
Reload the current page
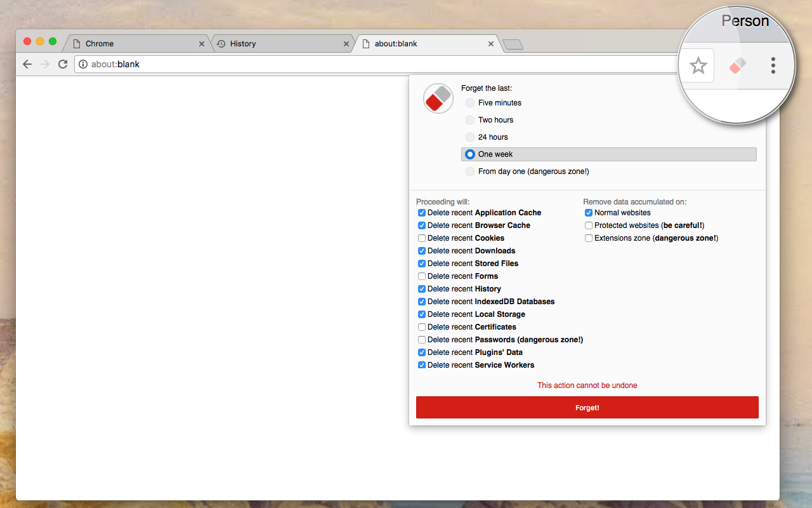click(x=62, y=64)
